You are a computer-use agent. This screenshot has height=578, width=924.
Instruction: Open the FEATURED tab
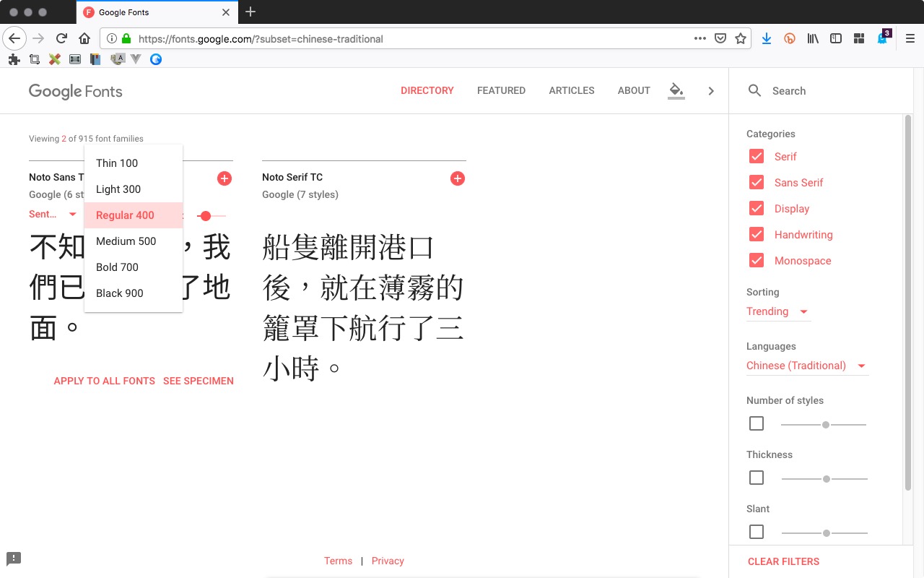(x=501, y=91)
